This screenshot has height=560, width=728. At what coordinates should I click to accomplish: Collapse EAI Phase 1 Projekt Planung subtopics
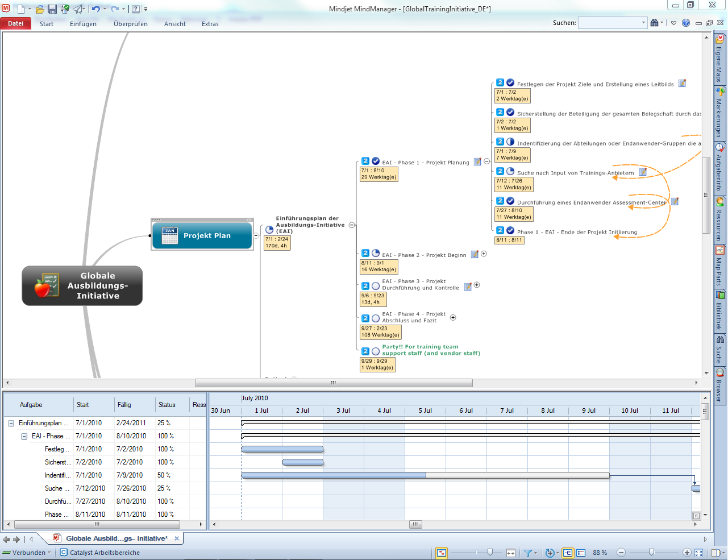[486, 161]
